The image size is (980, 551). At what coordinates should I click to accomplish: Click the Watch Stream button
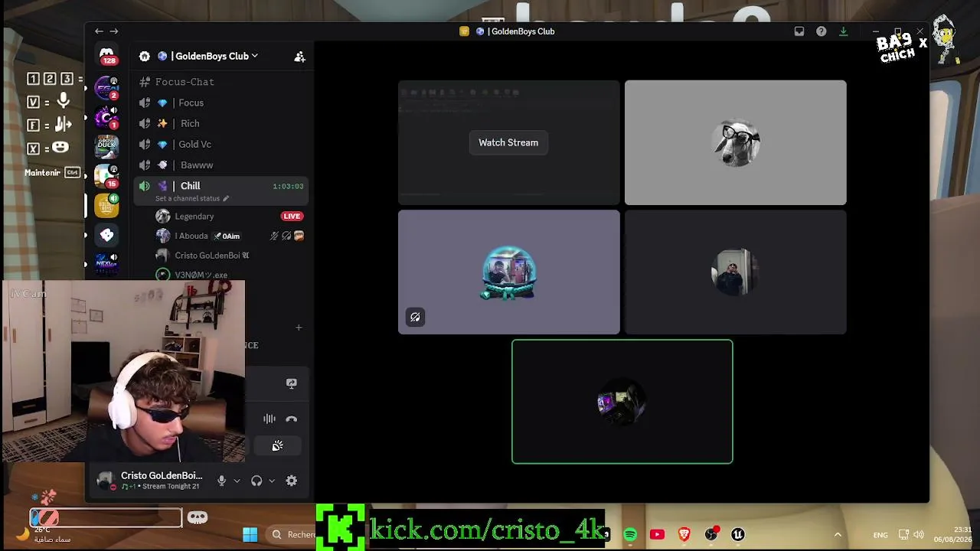pos(508,142)
